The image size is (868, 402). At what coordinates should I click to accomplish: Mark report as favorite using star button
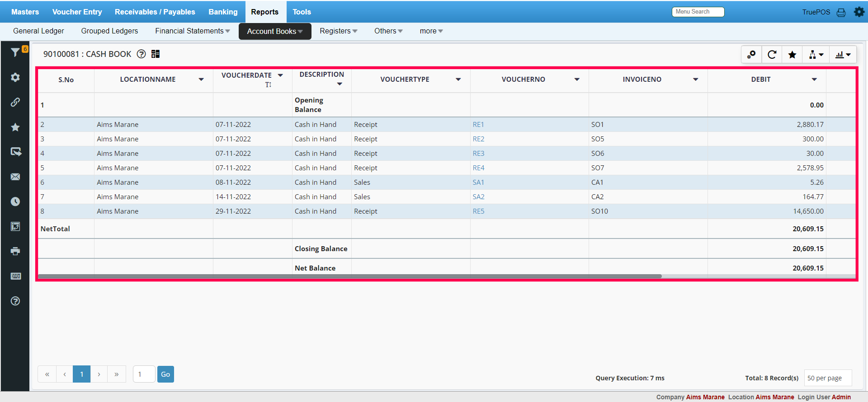point(792,55)
